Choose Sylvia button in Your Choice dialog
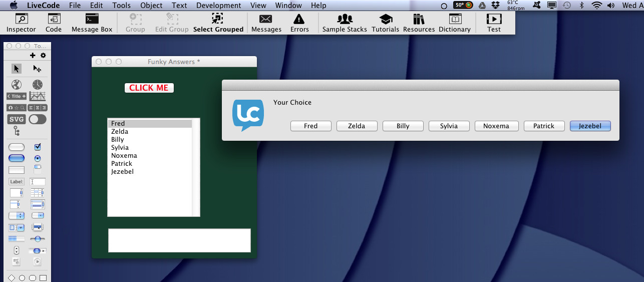This screenshot has width=644, height=282. tap(449, 126)
